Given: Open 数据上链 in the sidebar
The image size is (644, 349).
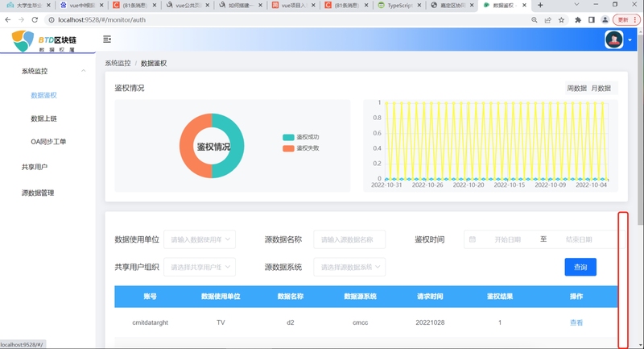Looking at the screenshot, I should tap(44, 118).
